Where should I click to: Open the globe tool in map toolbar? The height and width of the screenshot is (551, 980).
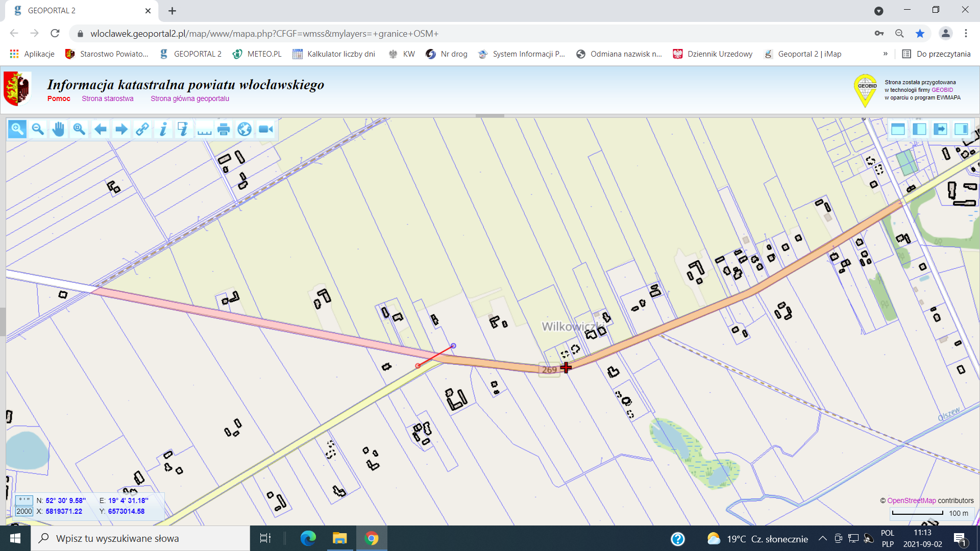click(x=244, y=129)
